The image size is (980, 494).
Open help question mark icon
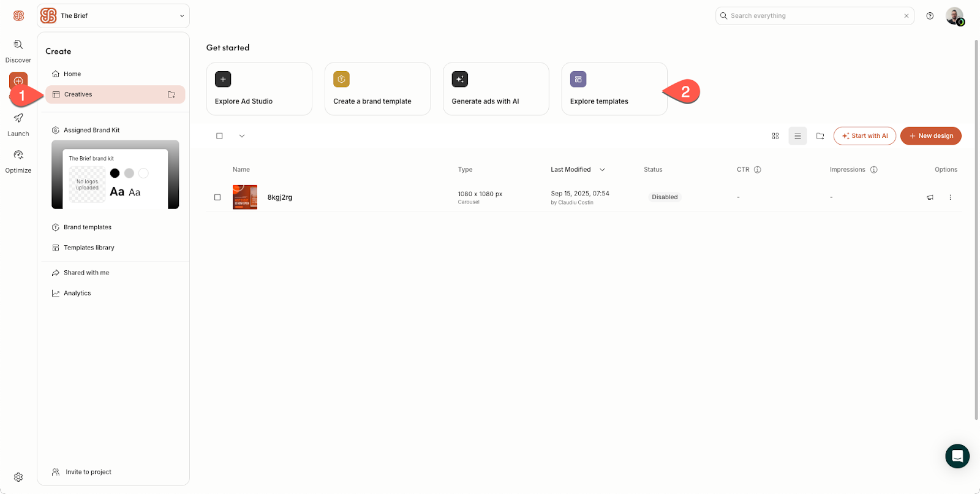pyautogui.click(x=930, y=16)
